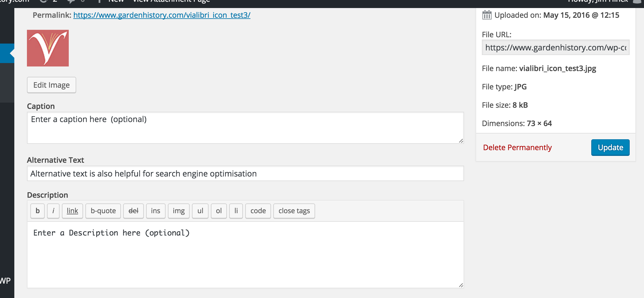Insert a link with the link quicktag

tap(72, 211)
